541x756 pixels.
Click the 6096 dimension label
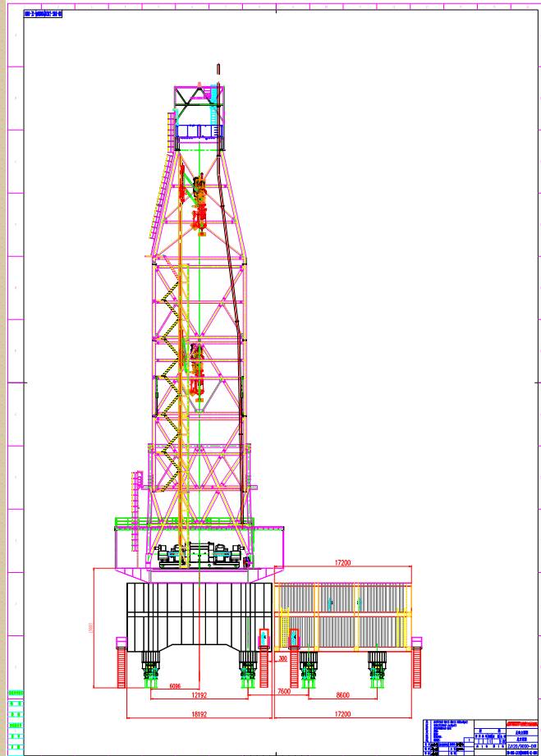(x=174, y=683)
